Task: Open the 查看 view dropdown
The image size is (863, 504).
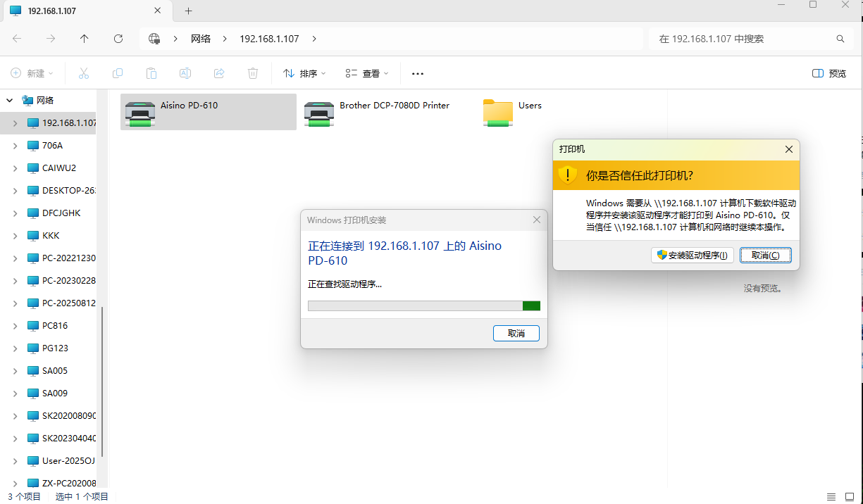Action: (x=367, y=73)
